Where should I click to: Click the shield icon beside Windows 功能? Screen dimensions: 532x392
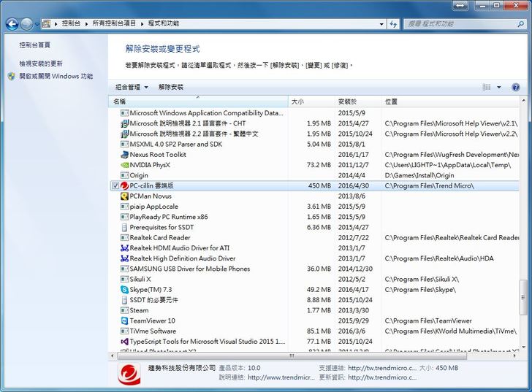(x=12, y=76)
